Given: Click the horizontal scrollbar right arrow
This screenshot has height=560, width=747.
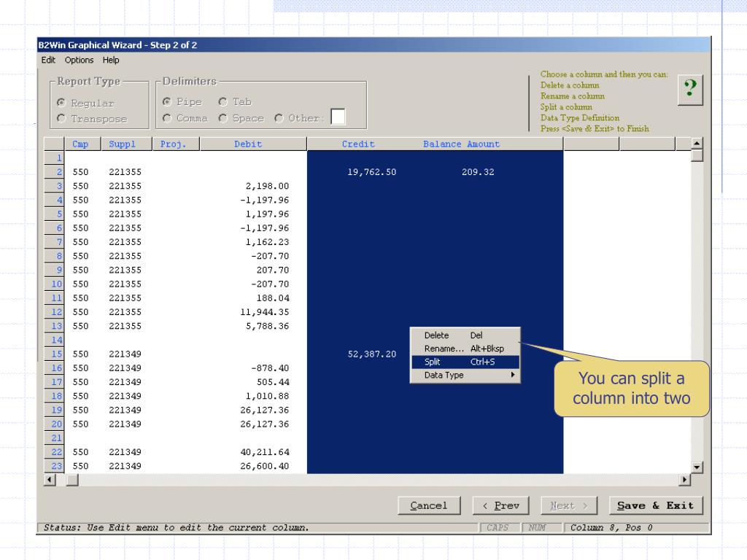Looking at the screenshot, I should point(684,480).
